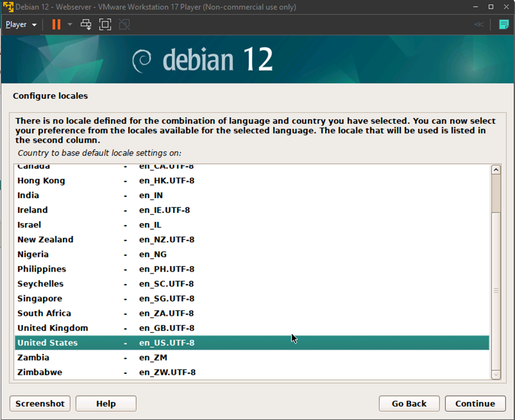Open the Player menu
The image size is (515, 420).
16,24
